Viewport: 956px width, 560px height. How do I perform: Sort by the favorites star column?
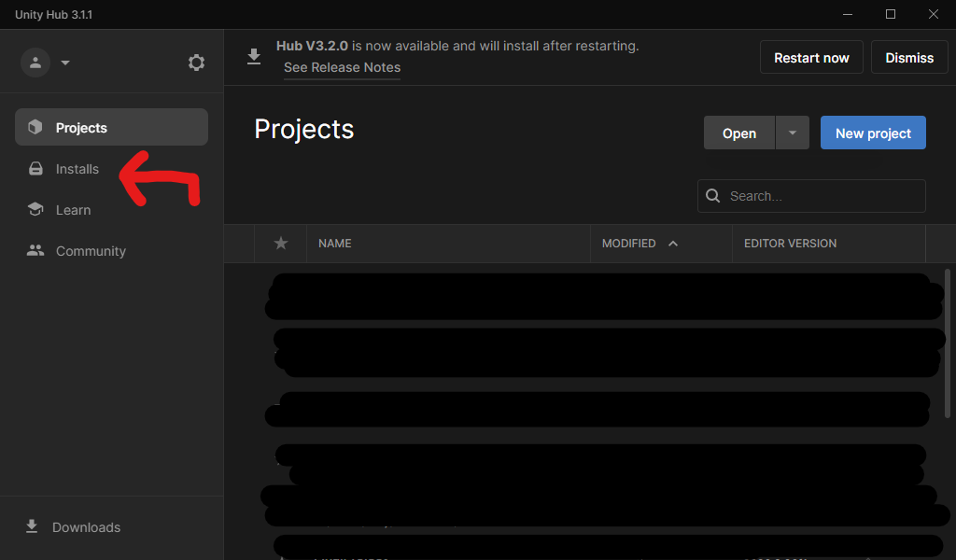tap(280, 244)
